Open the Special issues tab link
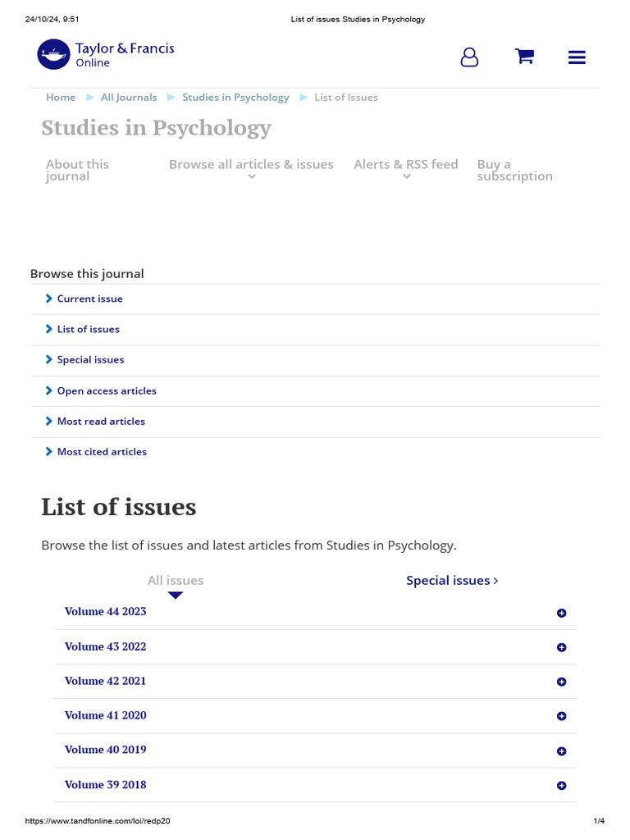This screenshot has width=630, height=840. [x=452, y=580]
